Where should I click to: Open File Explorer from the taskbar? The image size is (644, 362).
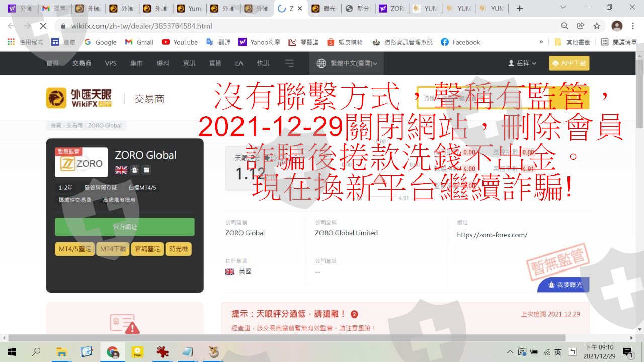(x=61, y=351)
